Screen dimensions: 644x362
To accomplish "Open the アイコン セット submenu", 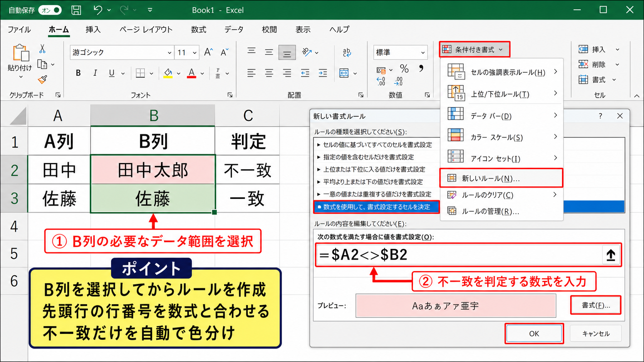I will coord(502,158).
